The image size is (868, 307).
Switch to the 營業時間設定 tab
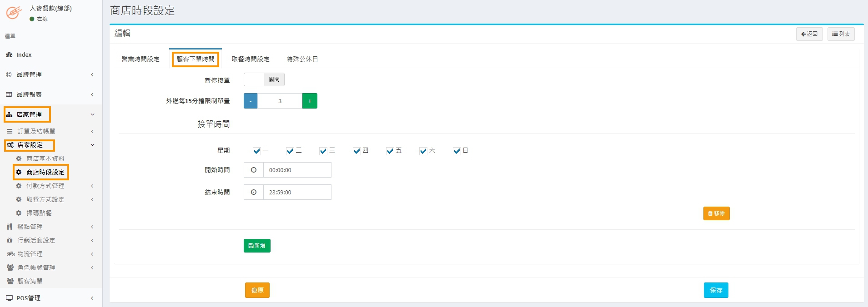(140, 59)
